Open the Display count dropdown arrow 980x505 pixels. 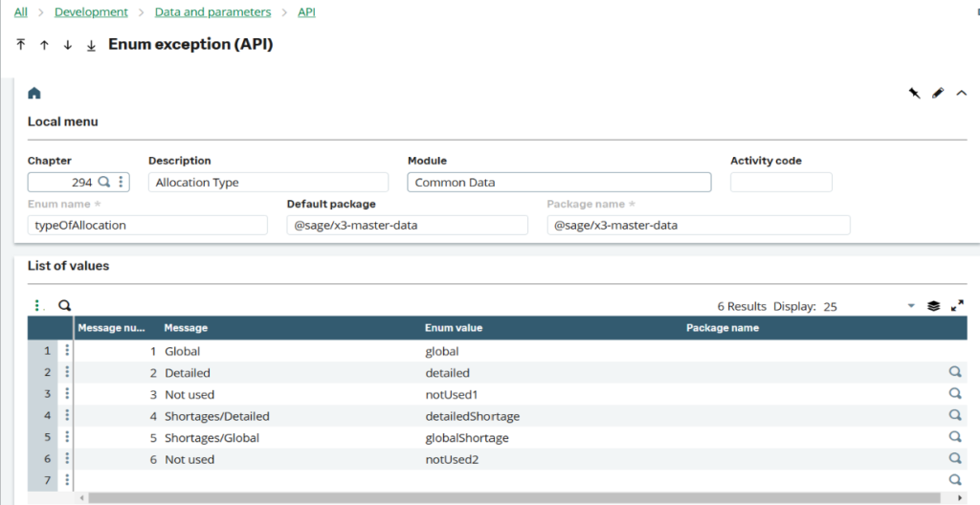click(x=911, y=306)
